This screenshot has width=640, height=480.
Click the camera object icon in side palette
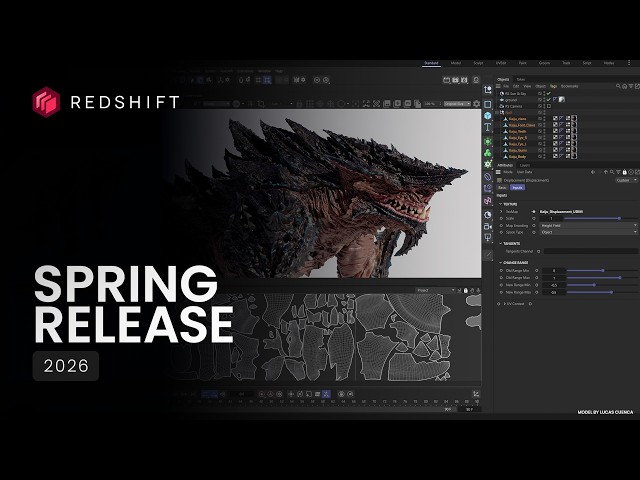487,227
